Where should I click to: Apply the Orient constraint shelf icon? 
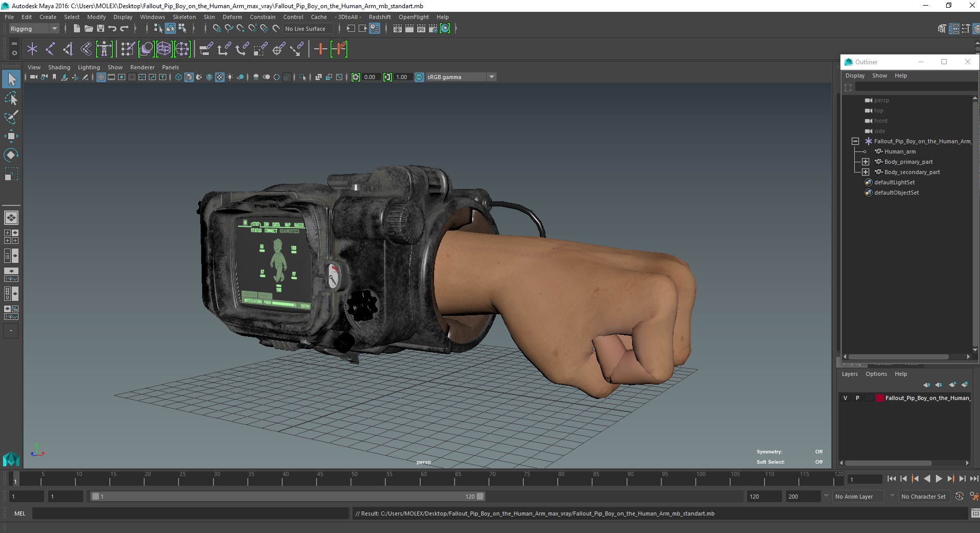click(242, 49)
